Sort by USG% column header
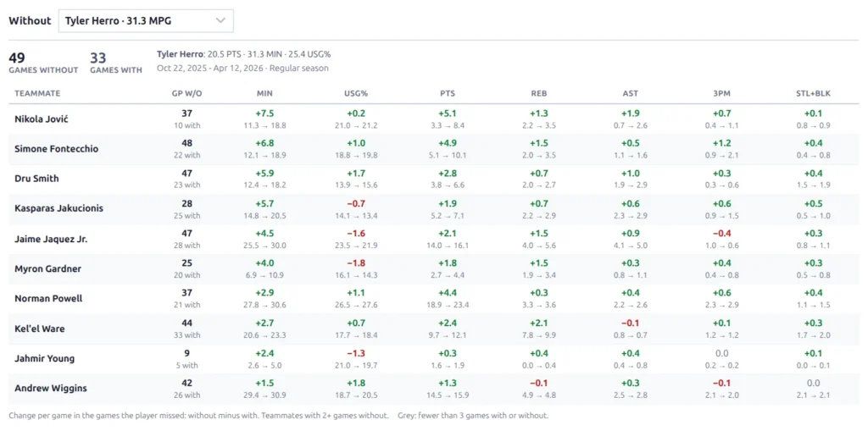This screenshot has width=868, height=431. (x=355, y=93)
